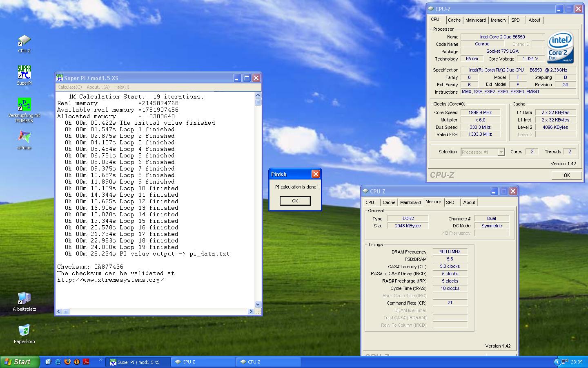Click Super PI horizontal scrollbar right arrow
Image resolution: width=588 pixels, height=368 pixels.
click(x=251, y=312)
